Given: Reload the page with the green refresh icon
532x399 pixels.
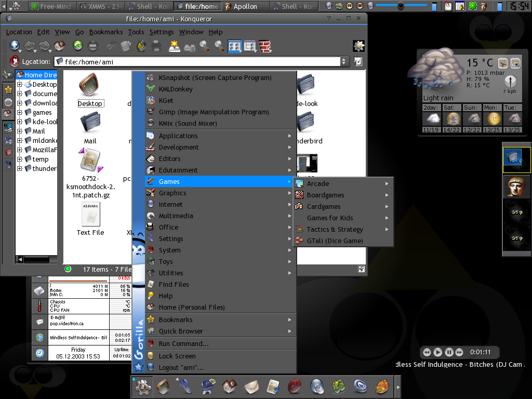Looking at the screenshot, I should 78,46.
